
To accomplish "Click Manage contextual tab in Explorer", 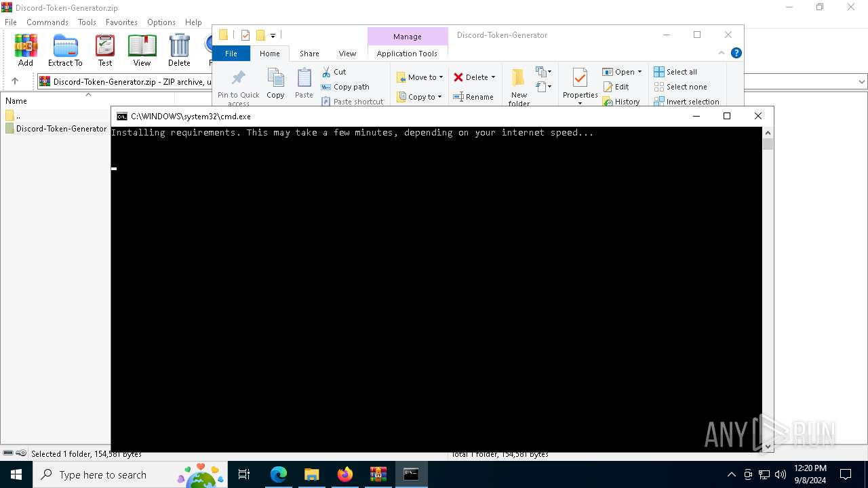I will pos(408,37).
